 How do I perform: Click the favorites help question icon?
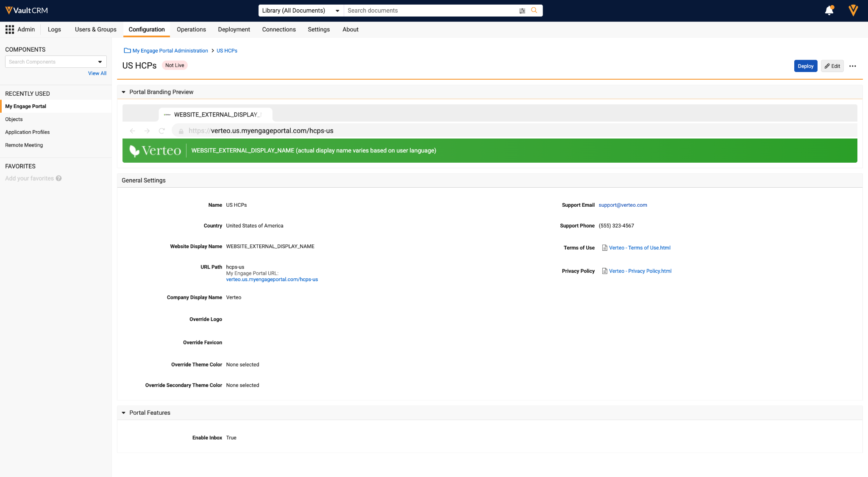pyautogui.click(x=59, y=178)
